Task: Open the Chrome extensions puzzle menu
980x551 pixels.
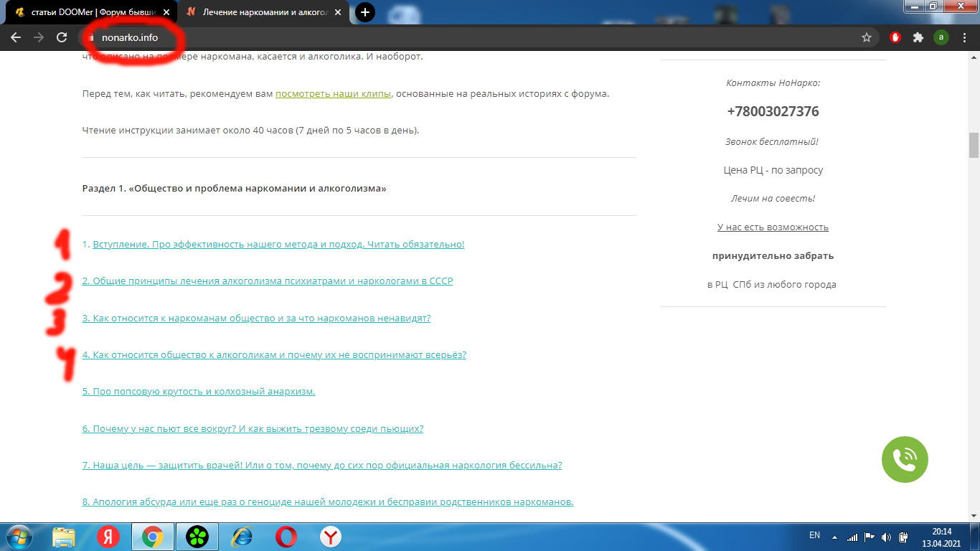Action: pos(918,37)
